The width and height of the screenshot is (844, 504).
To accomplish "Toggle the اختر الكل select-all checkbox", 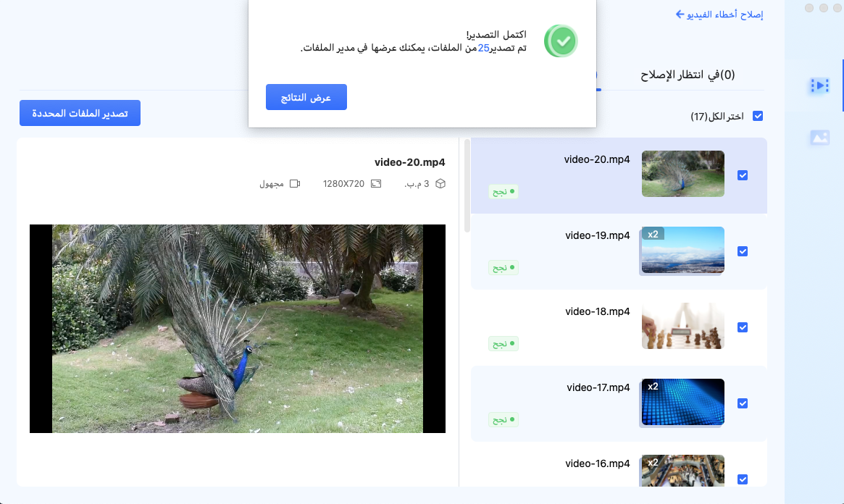I will coord(758,115).
